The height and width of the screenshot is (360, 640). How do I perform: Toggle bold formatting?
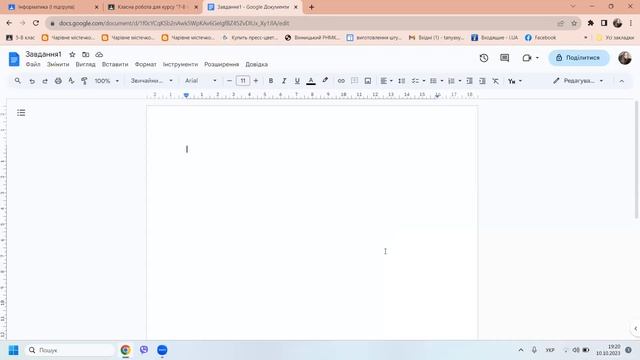point(271,81)
